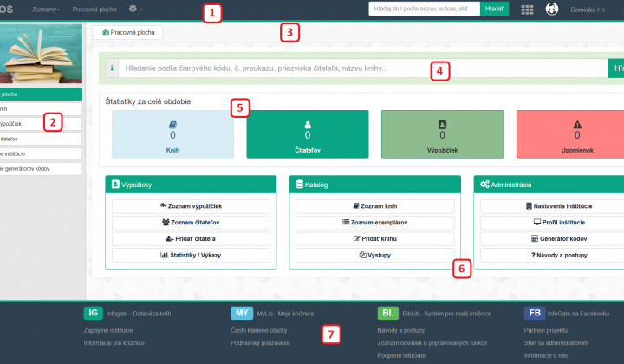Open Štatistiky / Výkazy

point(191,255)
